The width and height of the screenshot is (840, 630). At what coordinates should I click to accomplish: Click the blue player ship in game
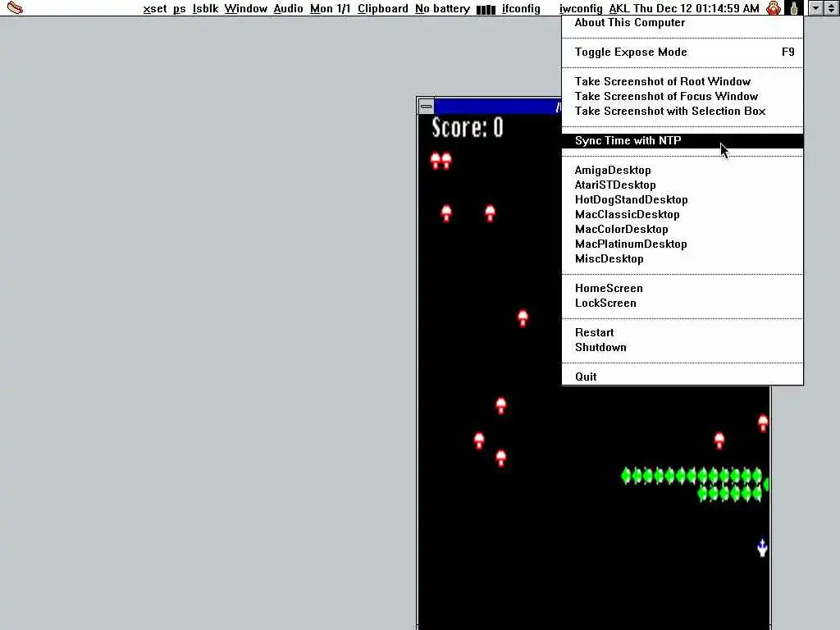[762, 547]
